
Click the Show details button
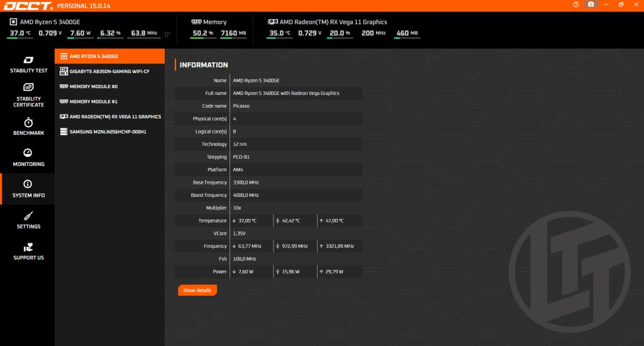(x=197, y=290)
